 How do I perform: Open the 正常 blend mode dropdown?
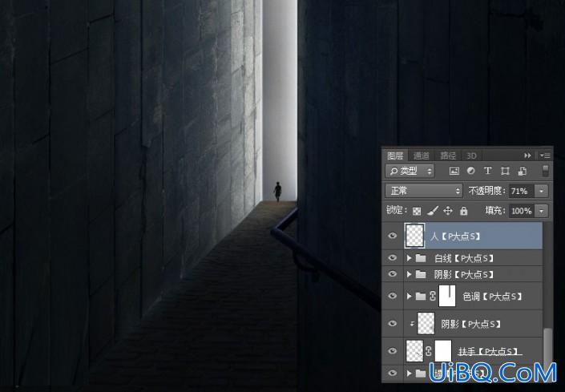[x=423, y=191]
